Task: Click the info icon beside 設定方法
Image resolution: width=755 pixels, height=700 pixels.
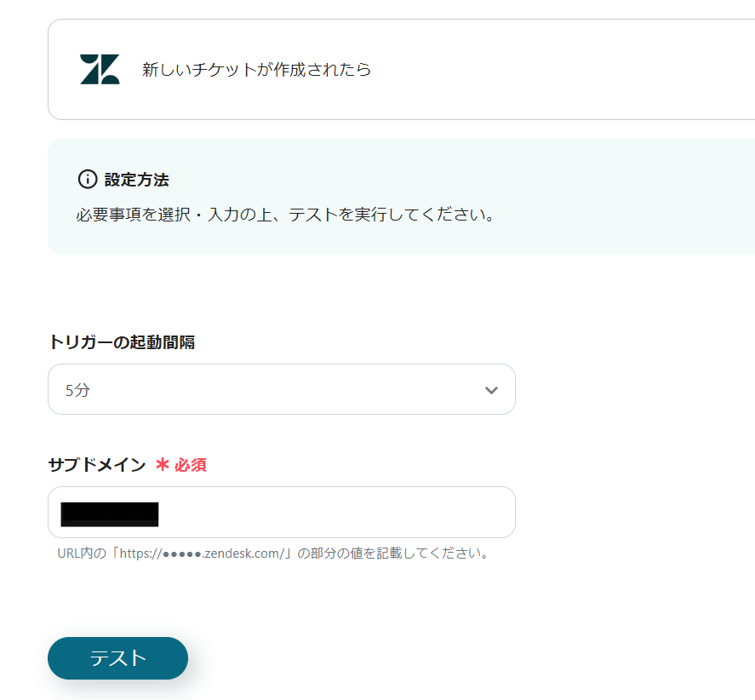Action: (x=87, y=180)
